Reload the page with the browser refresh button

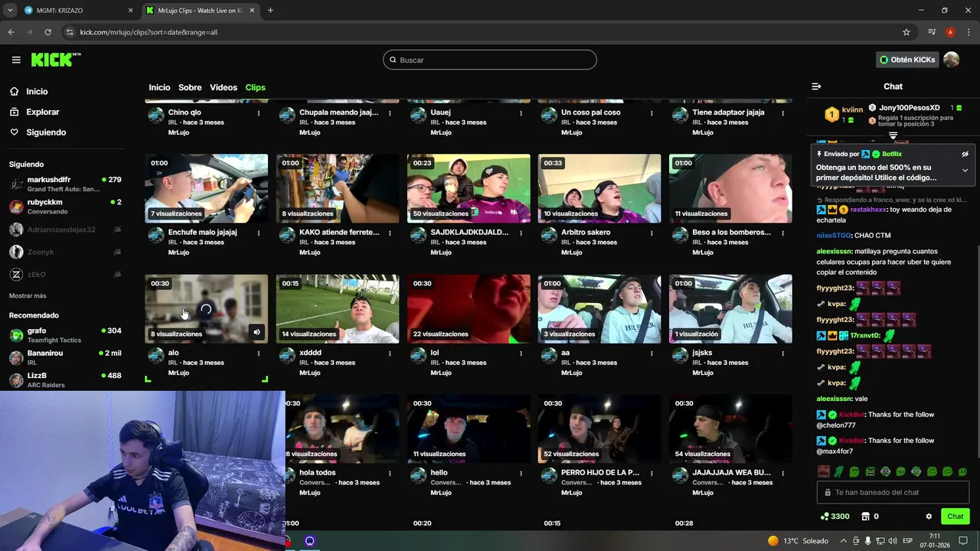(x=48, y=32)
